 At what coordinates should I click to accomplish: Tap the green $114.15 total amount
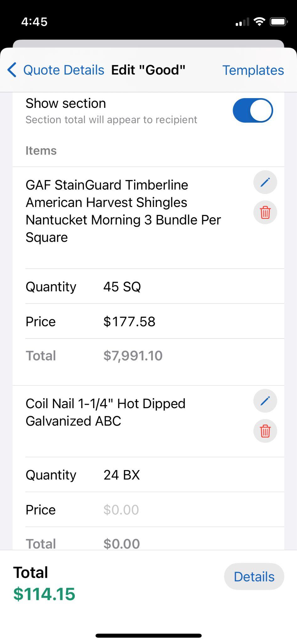pyautogui.click(x=44, y=594)
